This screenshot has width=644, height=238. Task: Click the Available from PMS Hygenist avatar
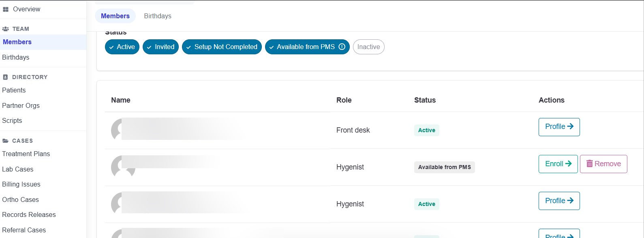coord(123,167)
